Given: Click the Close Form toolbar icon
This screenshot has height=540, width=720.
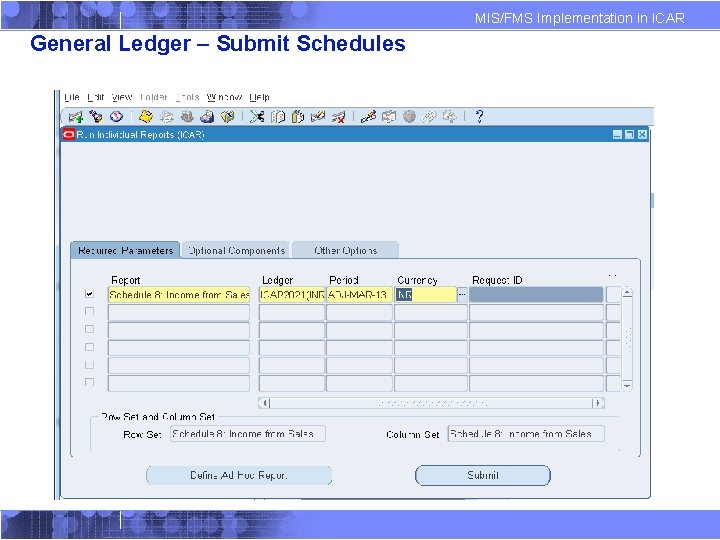Looking at the screenshot, I should (x=227, y=117).
